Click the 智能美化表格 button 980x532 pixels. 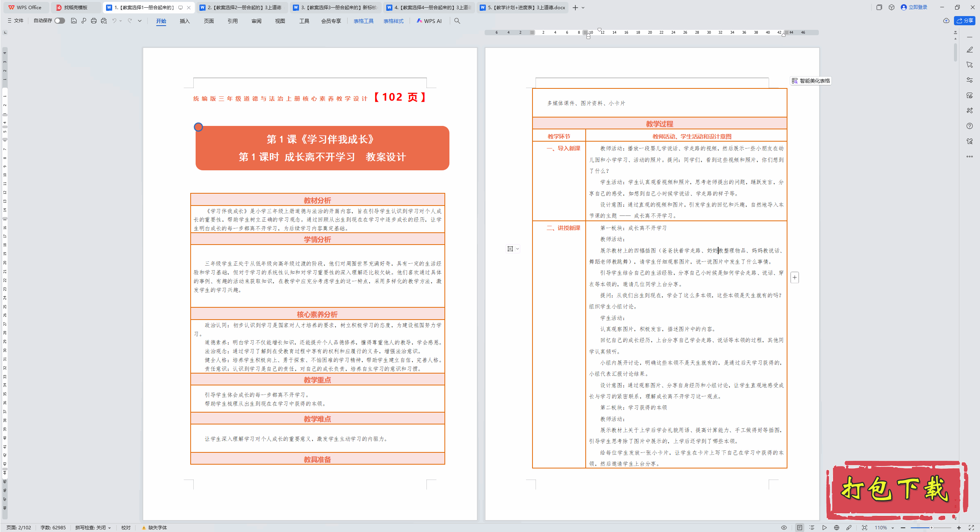811,81
